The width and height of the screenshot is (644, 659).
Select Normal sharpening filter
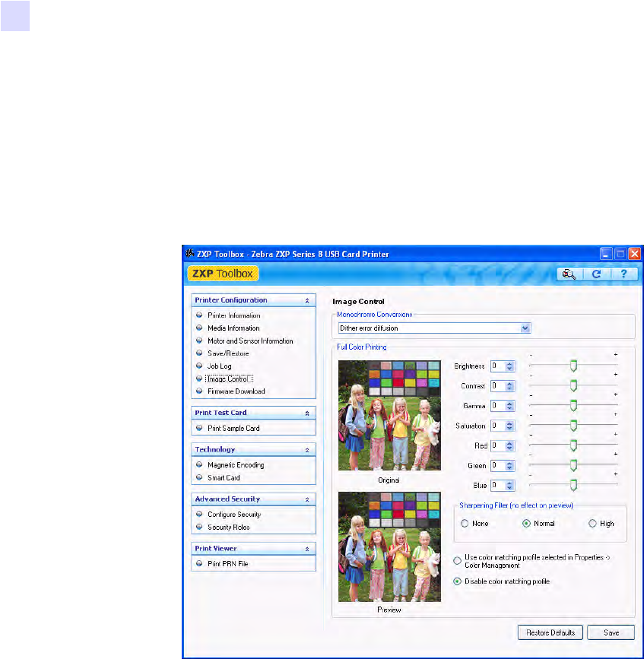tap(526, 523)
